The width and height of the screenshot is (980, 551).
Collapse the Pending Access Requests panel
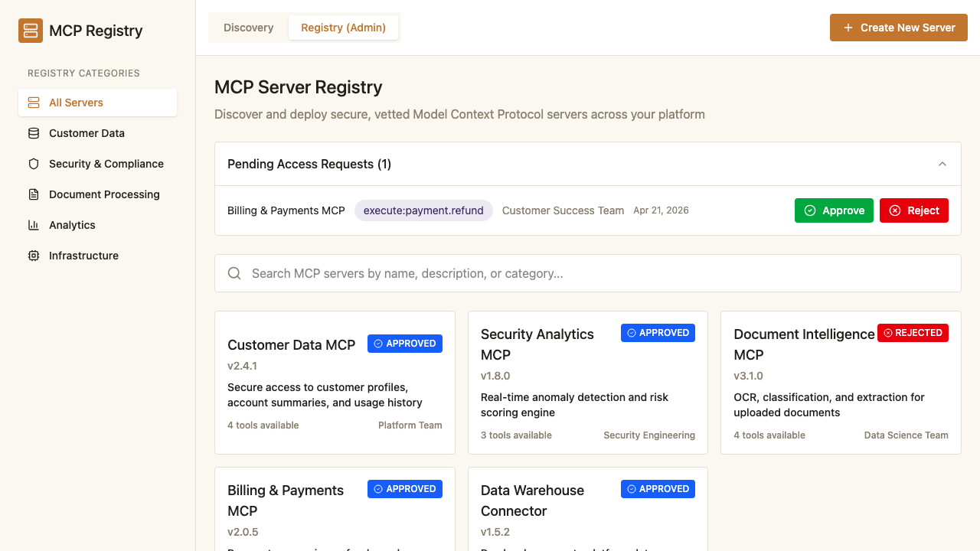click(942, 164)
